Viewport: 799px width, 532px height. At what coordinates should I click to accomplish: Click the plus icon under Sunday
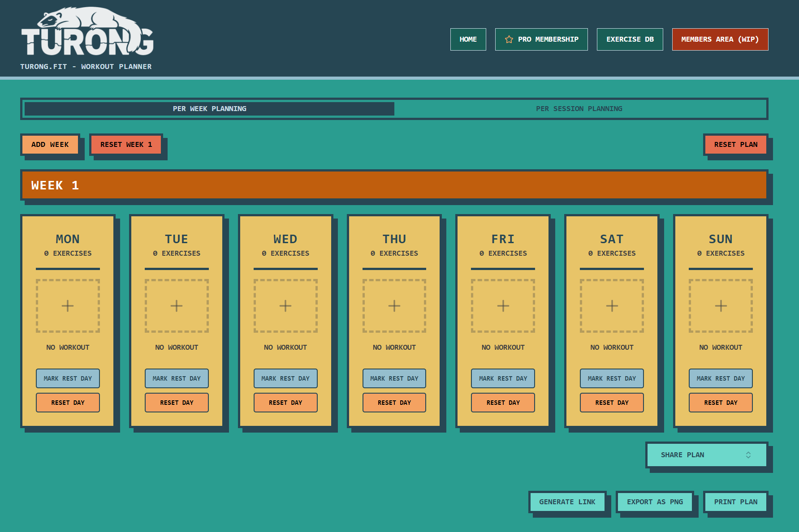point(721,306)
